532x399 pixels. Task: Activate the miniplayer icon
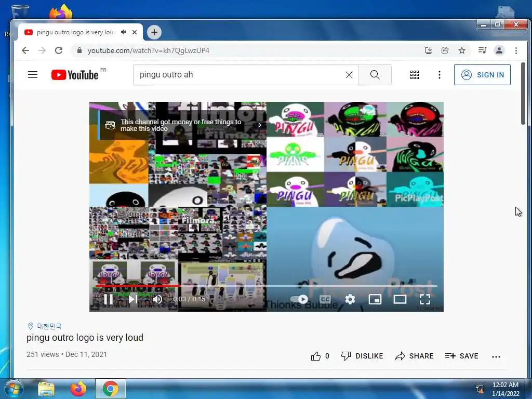point(375,299)
